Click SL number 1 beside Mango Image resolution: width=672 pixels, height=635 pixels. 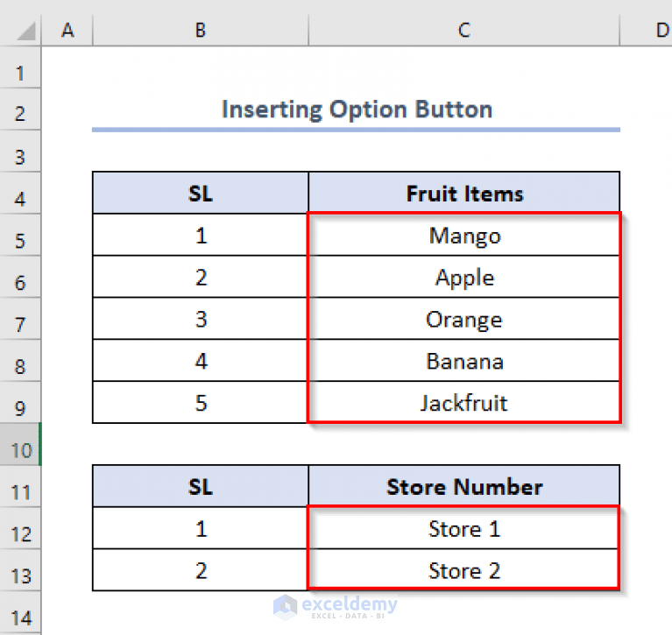[x=201, y=236]
